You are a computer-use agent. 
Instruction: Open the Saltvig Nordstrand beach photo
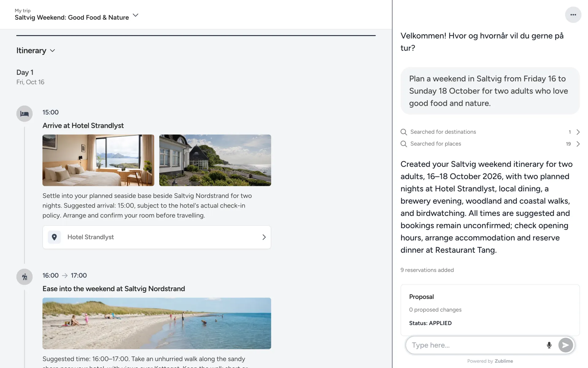click(x=156, y=323)
